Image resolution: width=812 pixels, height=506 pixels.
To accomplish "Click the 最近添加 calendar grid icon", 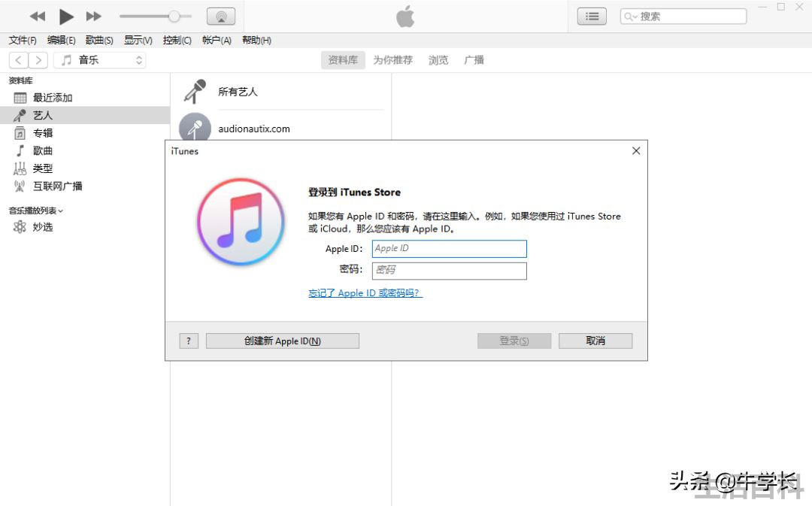I will (20, 98).
